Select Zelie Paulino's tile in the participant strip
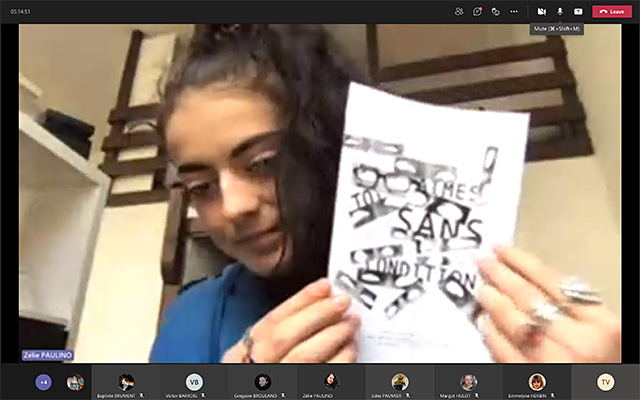 click(x=331, y=382)
